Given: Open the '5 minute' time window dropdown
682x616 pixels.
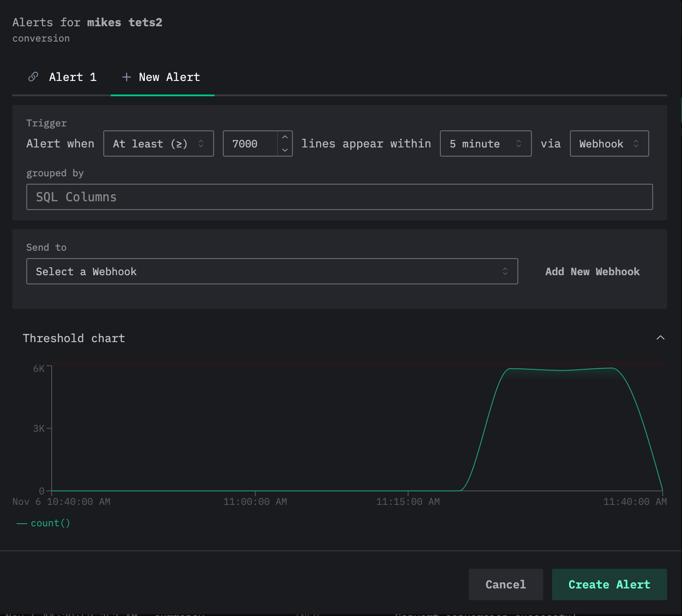Looking at the screenshot, I should point(485,143).
